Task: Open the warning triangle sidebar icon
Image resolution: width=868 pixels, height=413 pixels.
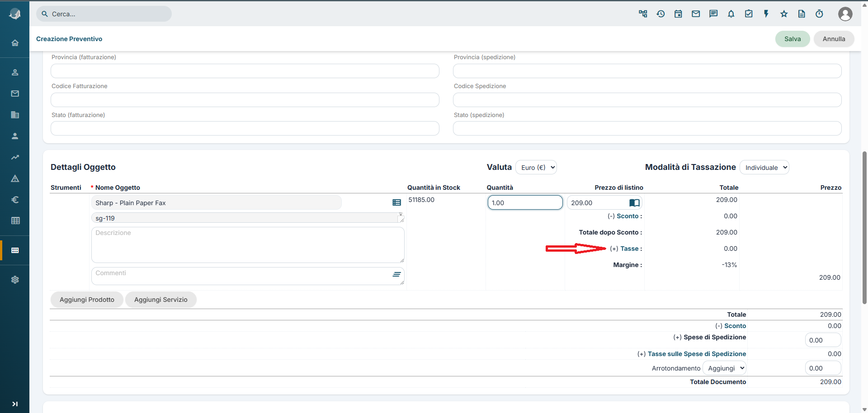Action: click(15, 178)
